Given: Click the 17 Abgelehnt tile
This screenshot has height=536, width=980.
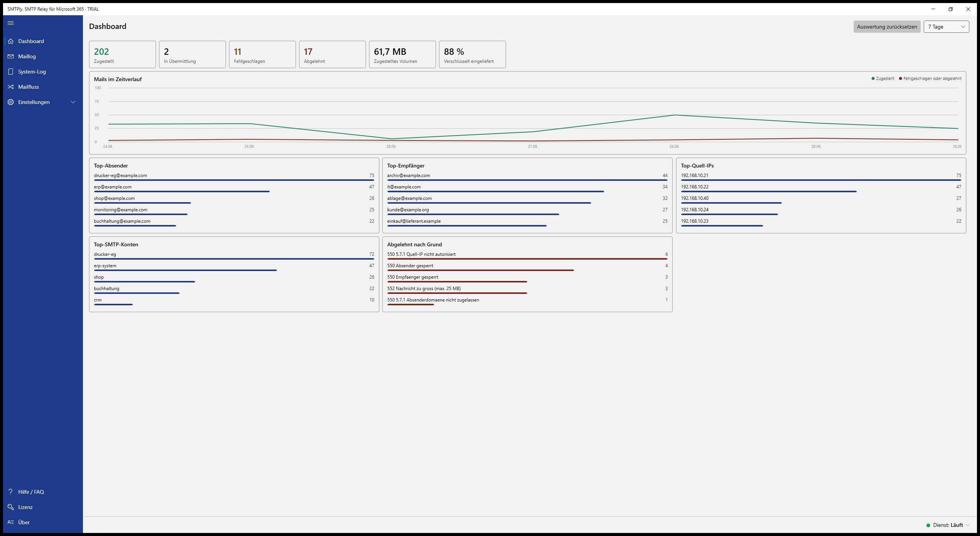Looking at the screenshot, I should [332, 54].
